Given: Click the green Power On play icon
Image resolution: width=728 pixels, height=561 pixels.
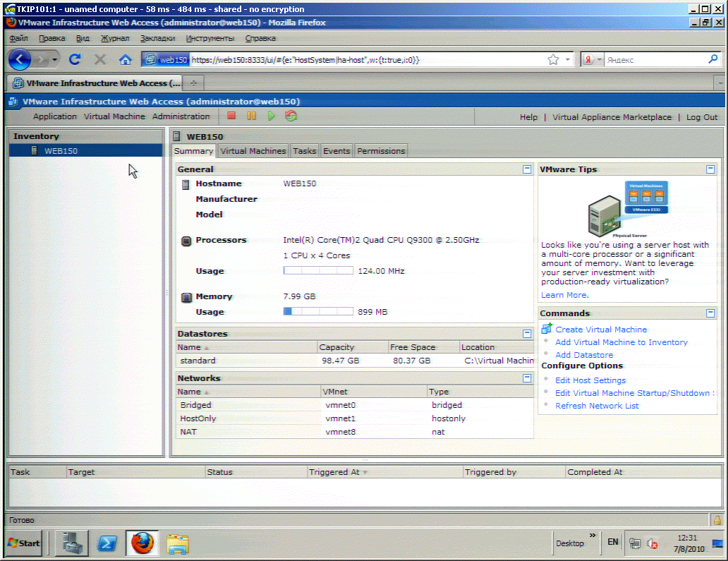Looking at the screenshot, I should [271, 116].
